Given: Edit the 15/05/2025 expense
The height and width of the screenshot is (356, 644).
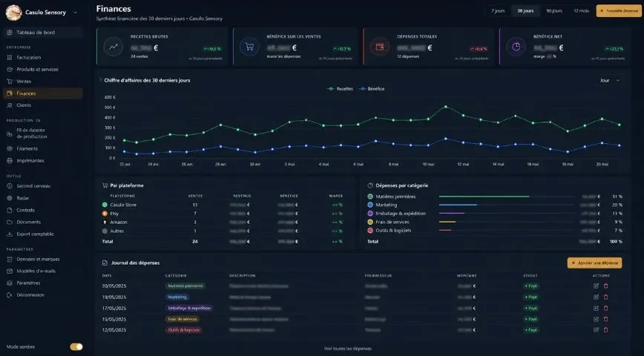Looking at the screenshot, I should coord(596,319).
